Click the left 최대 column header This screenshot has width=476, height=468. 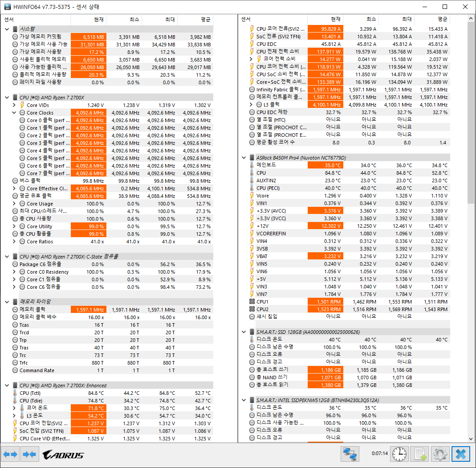point(160,20)
